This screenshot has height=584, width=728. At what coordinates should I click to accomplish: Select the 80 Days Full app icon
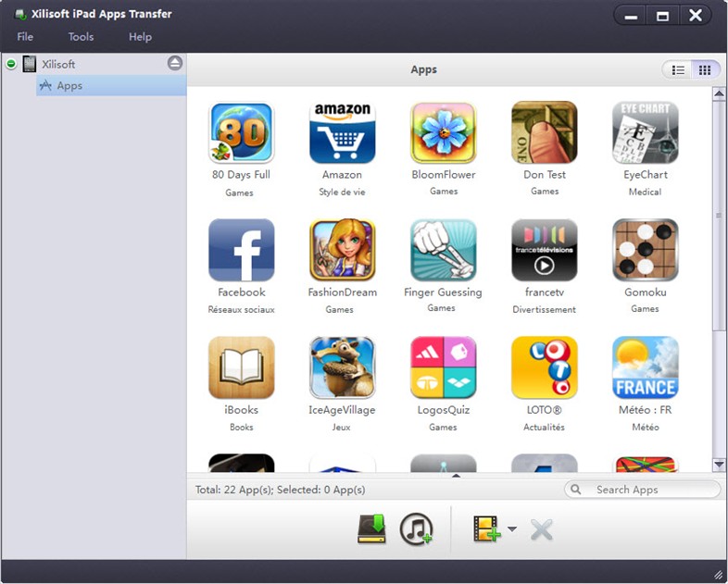point(242,132)
